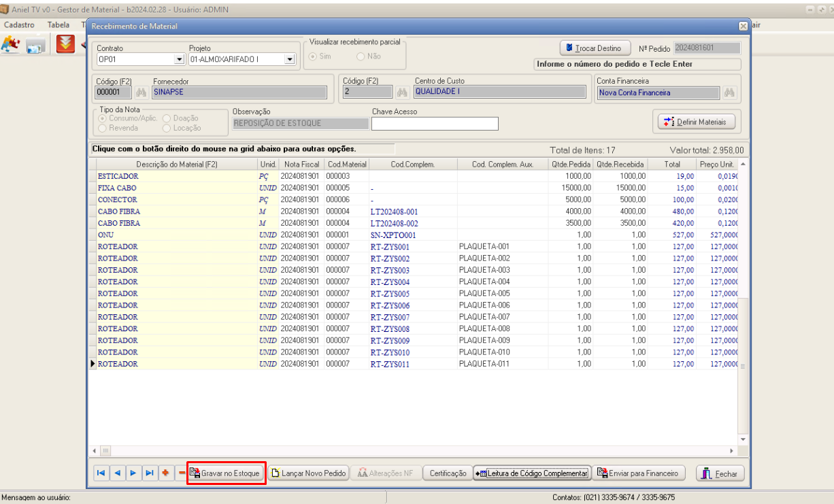Choose the Revenda note type option

coord(103,128)
